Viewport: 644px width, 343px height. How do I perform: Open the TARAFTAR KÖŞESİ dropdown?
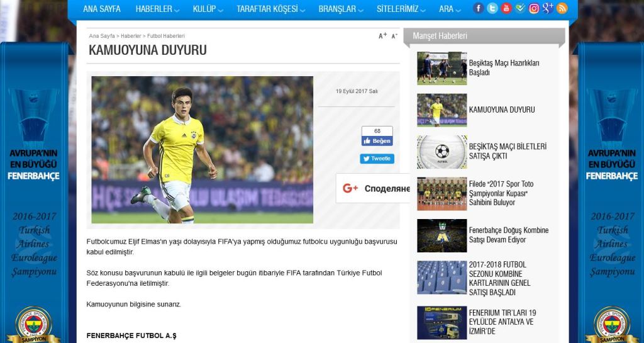[x=271, y=9]
